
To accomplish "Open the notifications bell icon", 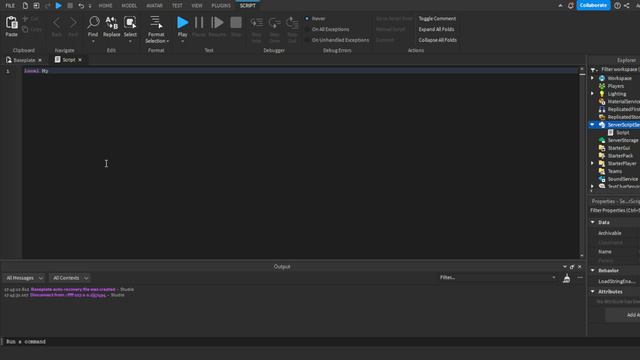I will pyautogui.click(x=571, y=5).
